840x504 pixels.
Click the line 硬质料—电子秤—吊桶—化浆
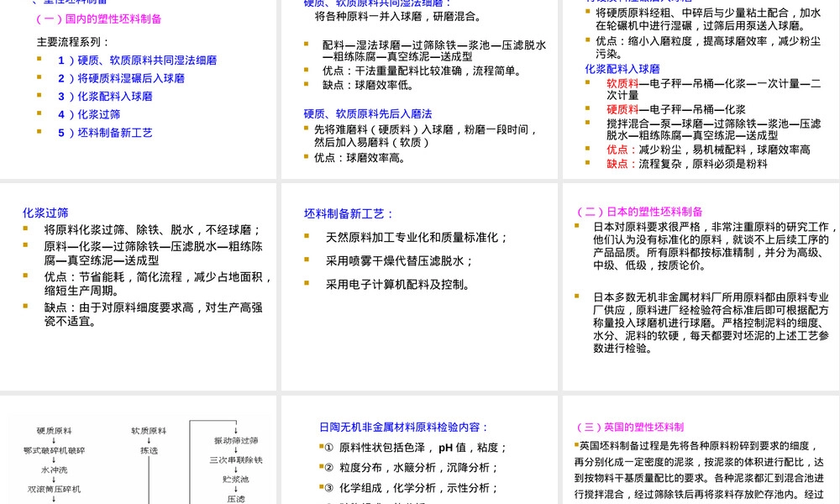(676, 110)
